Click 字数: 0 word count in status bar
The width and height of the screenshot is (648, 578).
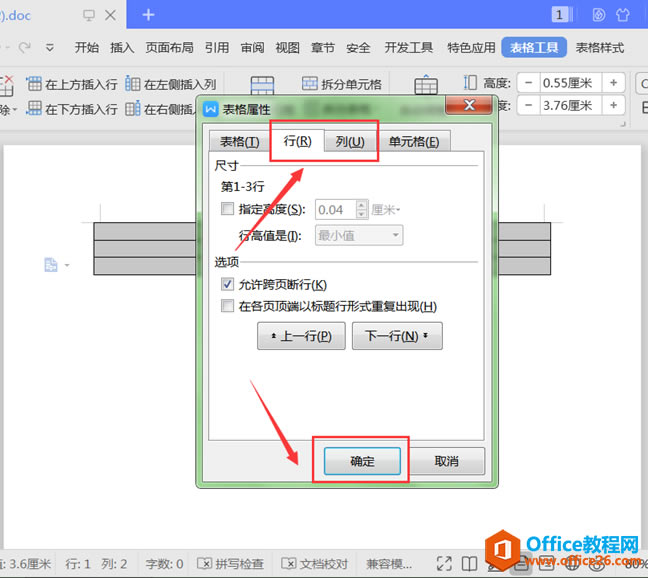164,564
